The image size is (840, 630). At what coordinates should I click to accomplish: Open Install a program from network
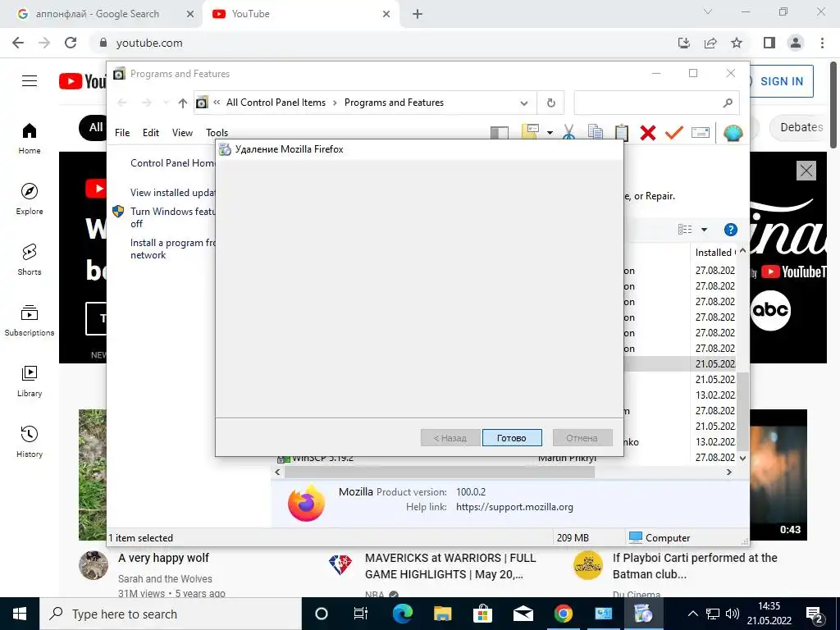point(173,249)
